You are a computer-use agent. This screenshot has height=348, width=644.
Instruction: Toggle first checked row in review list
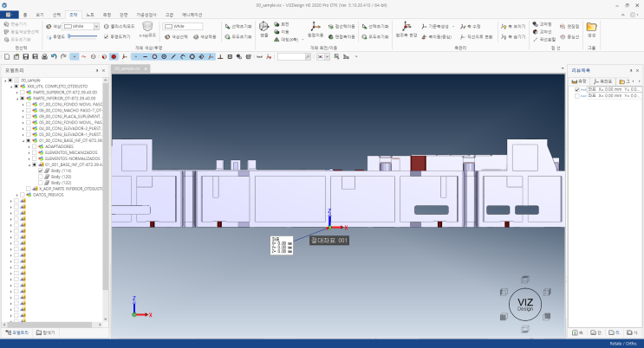coord(577,89)
